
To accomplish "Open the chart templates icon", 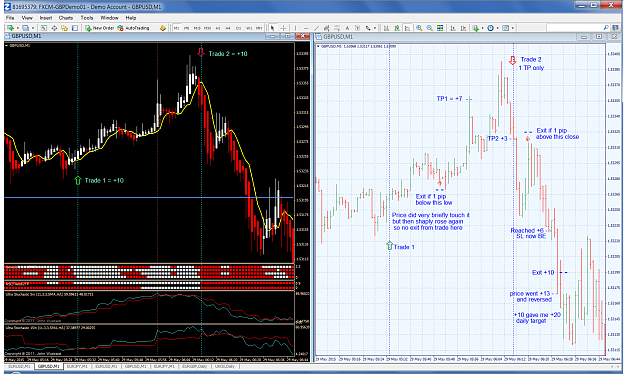I will point(505,28).
